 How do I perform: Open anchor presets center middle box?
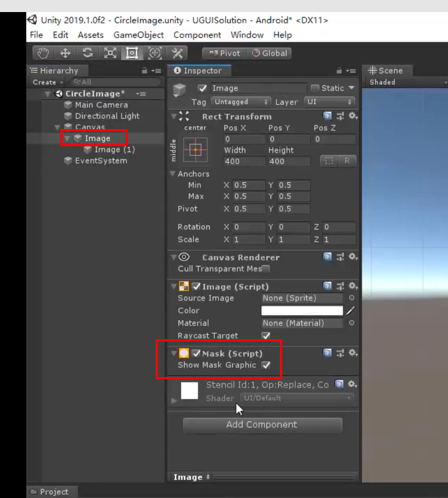(x=195, y=149)
